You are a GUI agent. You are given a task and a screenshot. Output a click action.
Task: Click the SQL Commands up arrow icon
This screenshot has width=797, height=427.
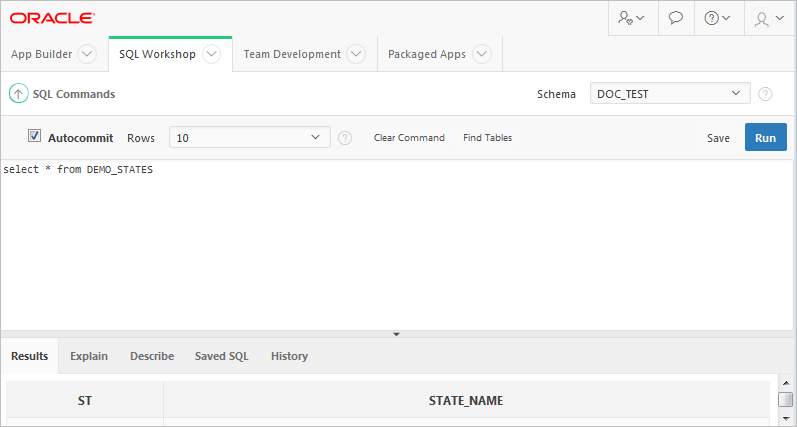[x=19, y=94]
